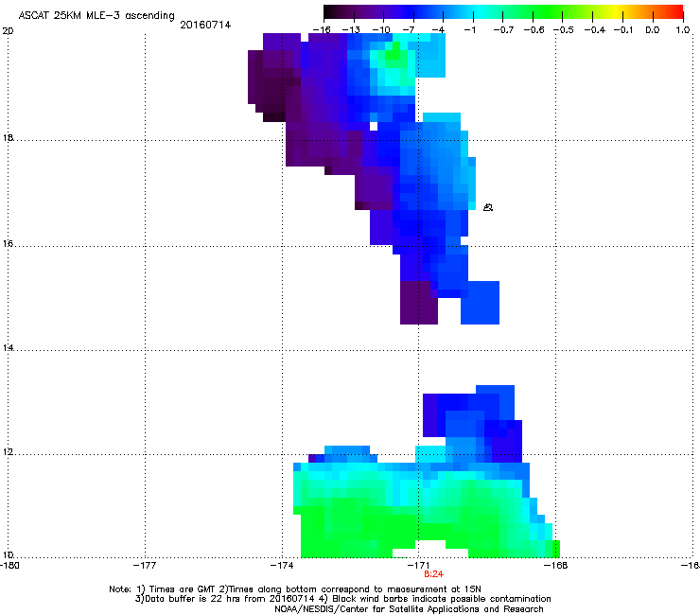This screenshot has width=700, height=615.
Task: Click the '0.0' label on the color scale
Action: pos(653,30)
